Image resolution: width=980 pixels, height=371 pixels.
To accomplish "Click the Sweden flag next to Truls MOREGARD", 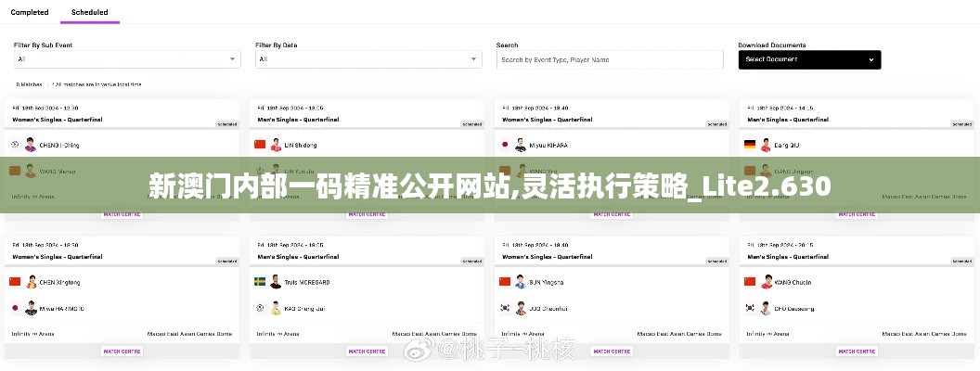I will click(260, 281).
